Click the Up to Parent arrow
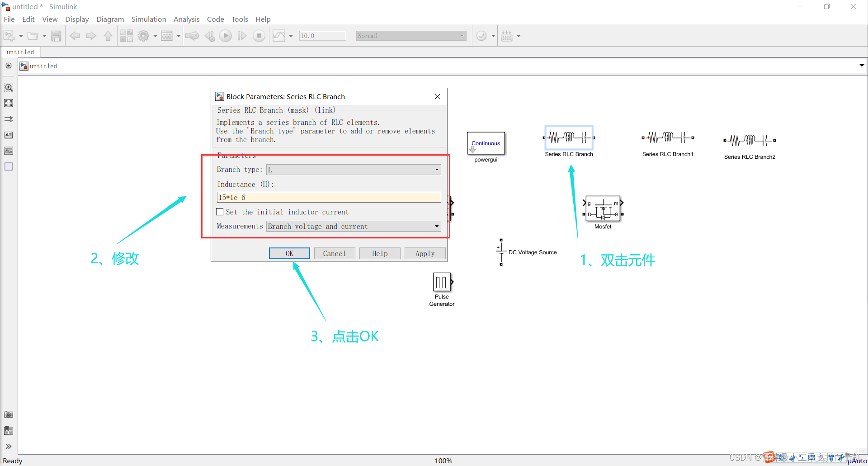 (x=108, y=36)
